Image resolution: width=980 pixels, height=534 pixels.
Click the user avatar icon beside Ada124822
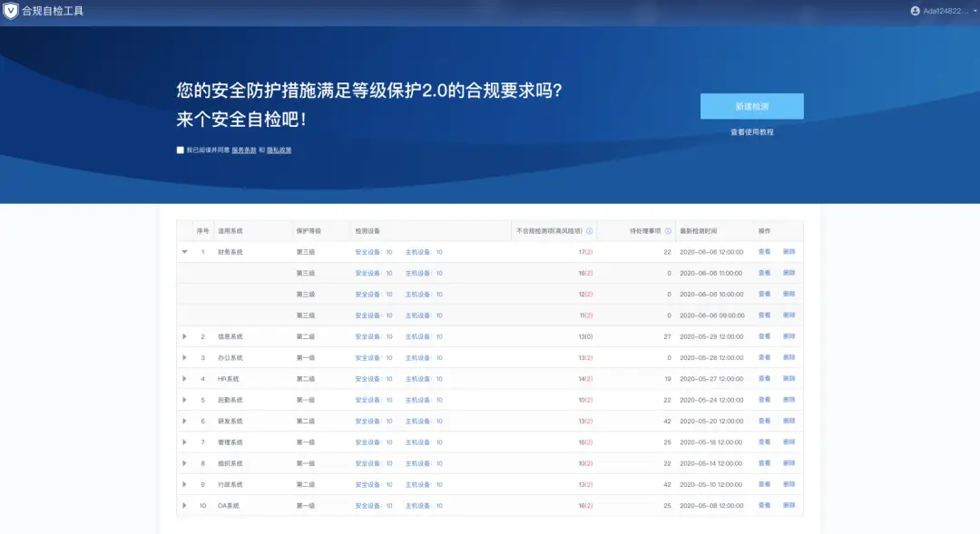[x=915, y=11]
